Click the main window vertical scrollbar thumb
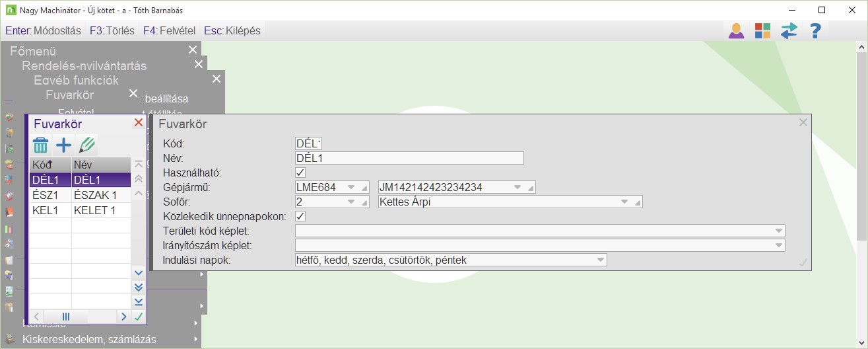This screenshot has height=349, width=868. pyautogui.click(x=861, y=147)
